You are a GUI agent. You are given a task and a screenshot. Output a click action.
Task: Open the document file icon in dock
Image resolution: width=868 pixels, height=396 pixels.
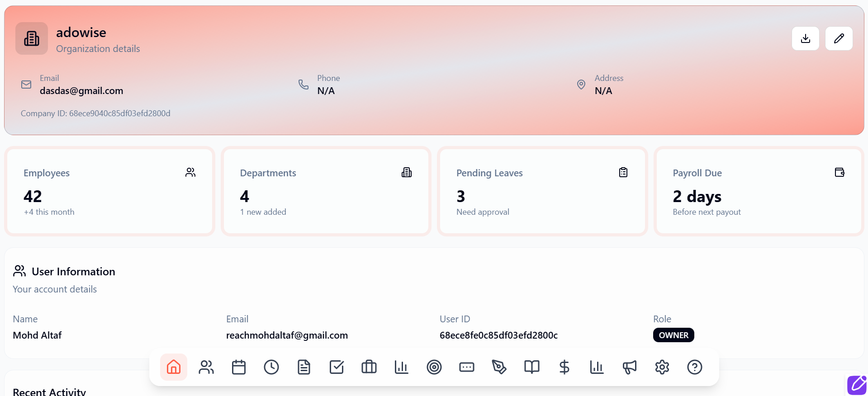coord(304,367)
